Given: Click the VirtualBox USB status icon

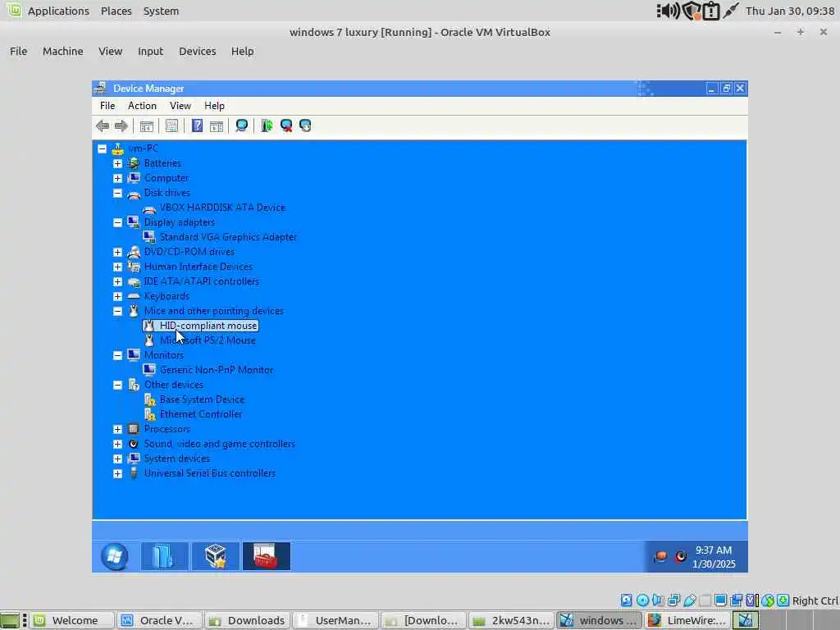Looking at the screenshot, I should click(x=689, y=600).
